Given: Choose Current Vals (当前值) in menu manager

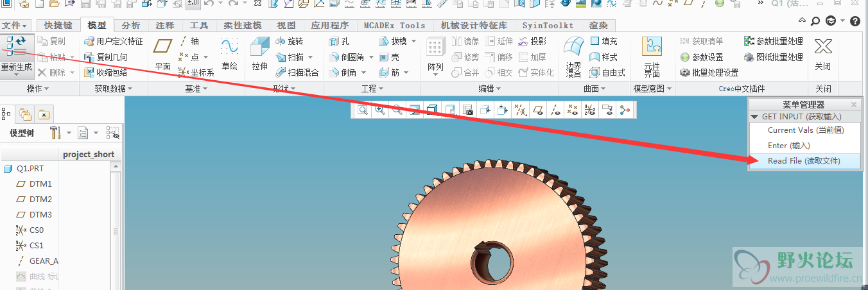Looking at the screenshot, I should (x=804, y=130).
